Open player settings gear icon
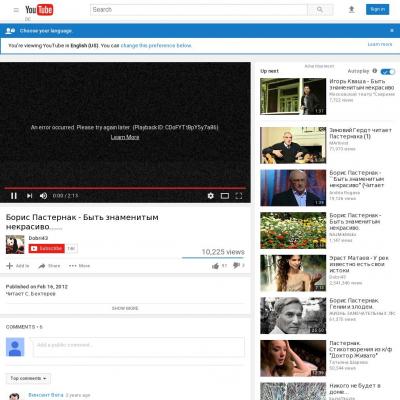The height and width of the screenshot is (400, 400). (210, 196)
